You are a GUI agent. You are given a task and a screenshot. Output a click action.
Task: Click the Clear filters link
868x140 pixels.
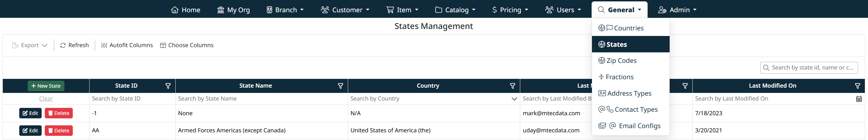pos(46,99)
